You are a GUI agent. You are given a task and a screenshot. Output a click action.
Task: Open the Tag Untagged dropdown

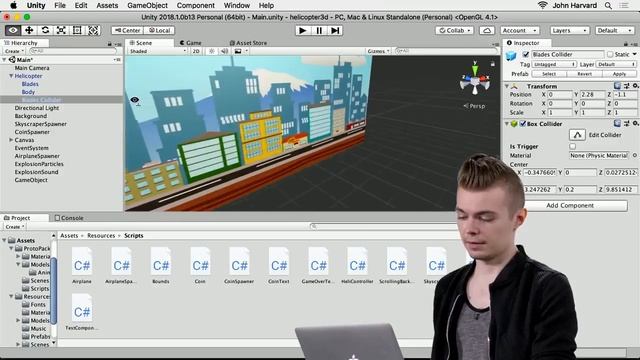[x=554, y=64]
